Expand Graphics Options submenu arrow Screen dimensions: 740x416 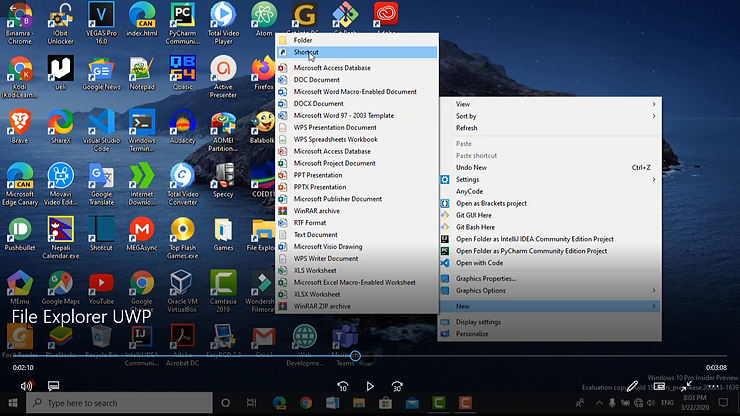point(654,290)
